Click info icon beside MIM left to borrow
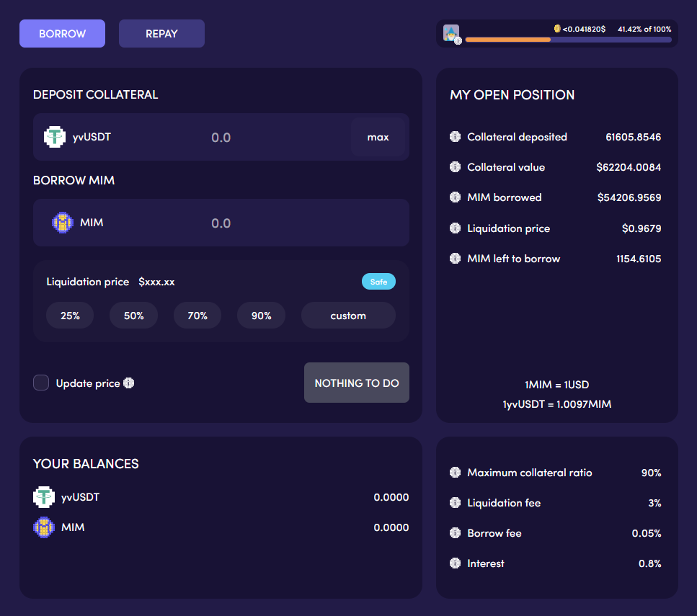697x616 pixels. pos(455,259)
